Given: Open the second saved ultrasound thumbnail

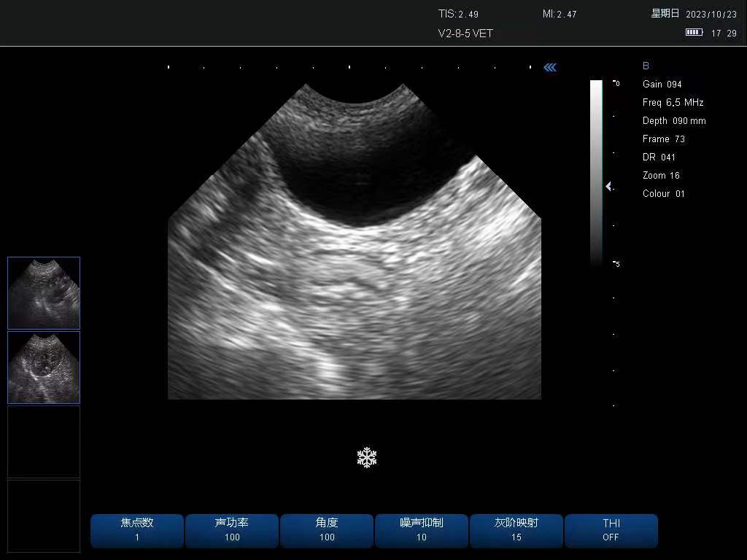Looking at the screenshot, I should (44, 367).
